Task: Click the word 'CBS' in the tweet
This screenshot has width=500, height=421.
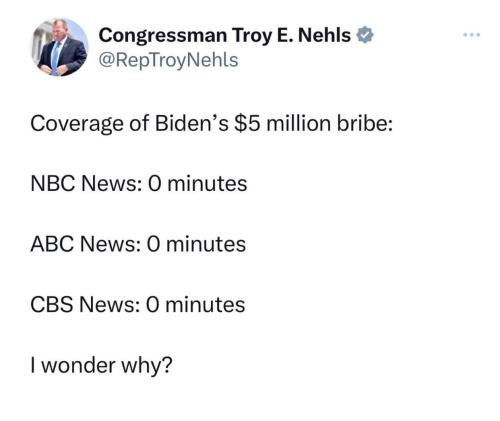Action: click(x=52, y=305)
